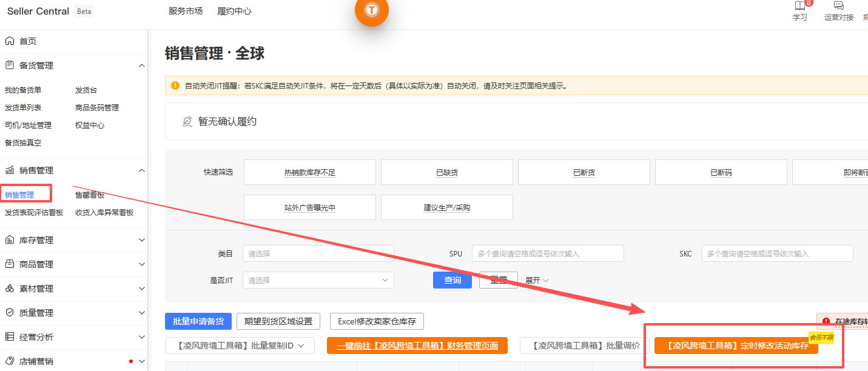
Task: Open the 类目 dropdown
Action: [318, 253]
